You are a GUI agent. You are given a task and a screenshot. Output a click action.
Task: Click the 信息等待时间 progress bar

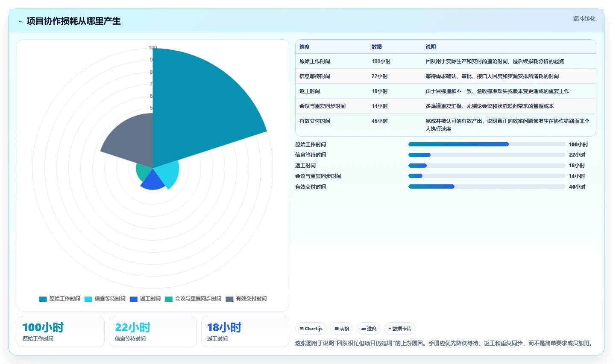pyautogui.click(x=487, y=155)
